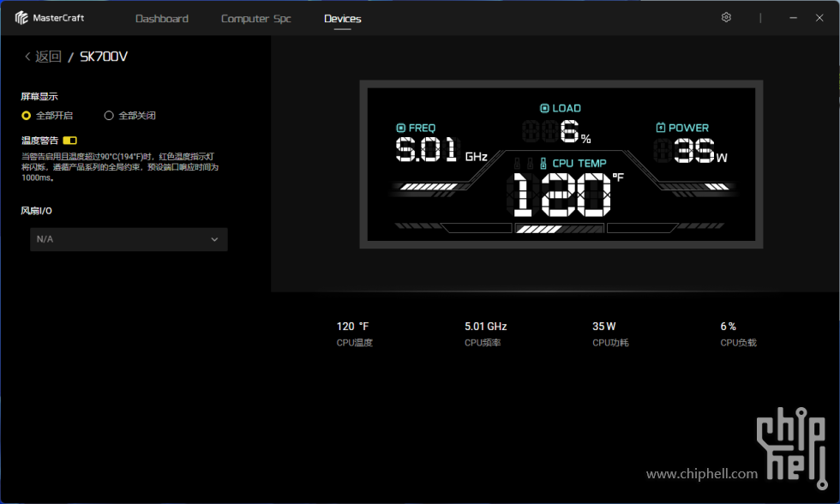Click the LOAD icon in the preview

[x=544, y=108]
